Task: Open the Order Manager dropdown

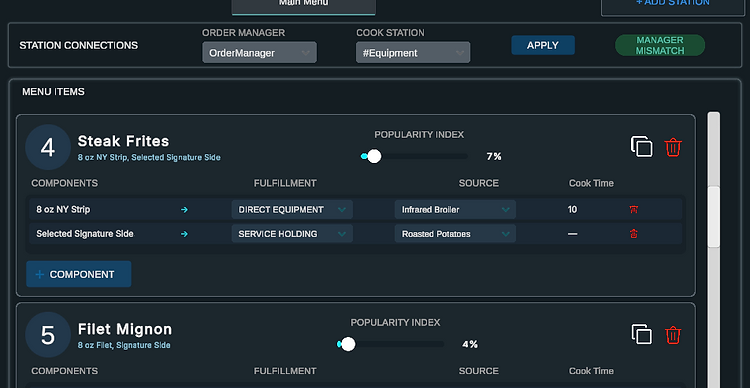Action: [x=259, y=53]
